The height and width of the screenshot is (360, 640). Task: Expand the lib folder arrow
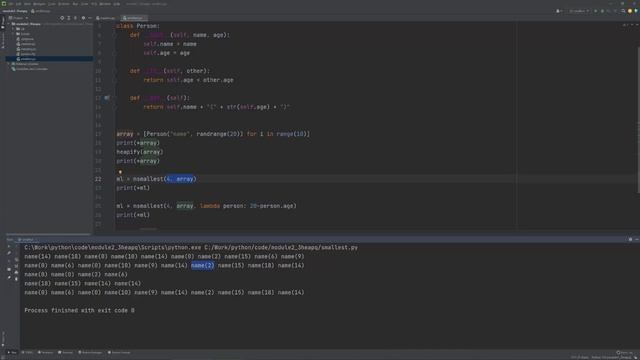pos(13,29)
